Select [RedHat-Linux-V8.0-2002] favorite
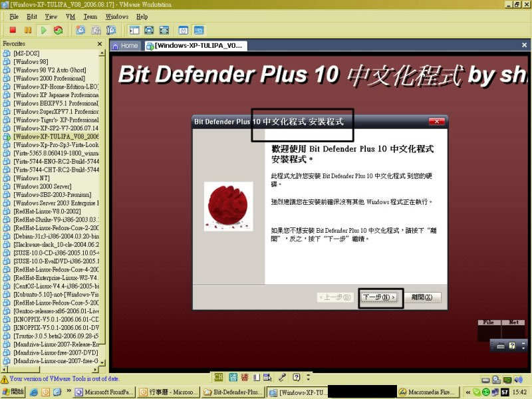Image resolution: width=532 pixels, height=399 pixels. (x=47, y=211)
